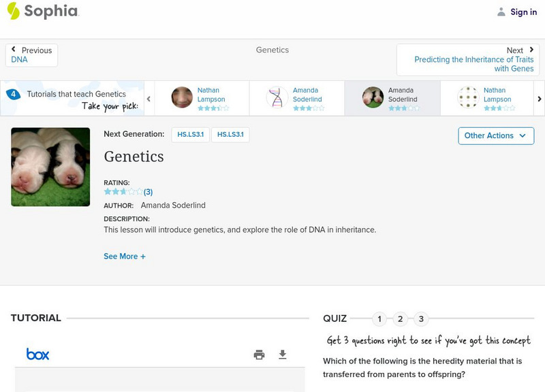The width and height of the screenshot is (545, 392).
Task: Download the tutorial document
Action: 283,355
